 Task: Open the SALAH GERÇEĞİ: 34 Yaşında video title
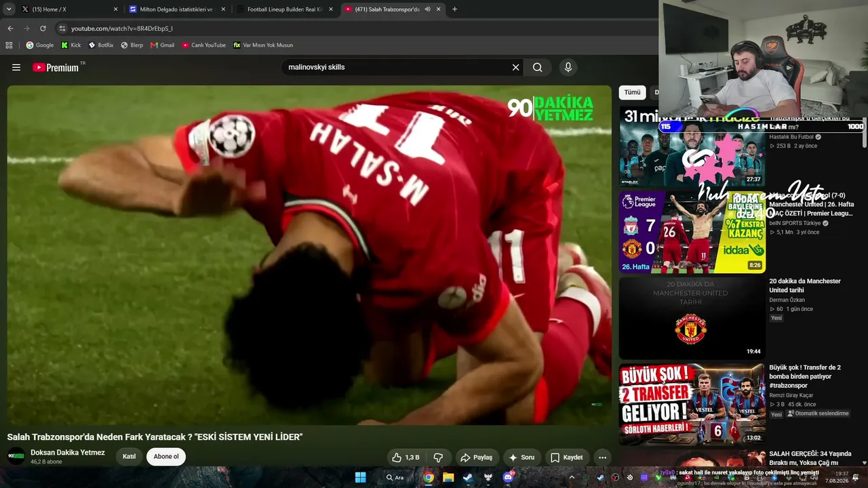click(810, 458)
